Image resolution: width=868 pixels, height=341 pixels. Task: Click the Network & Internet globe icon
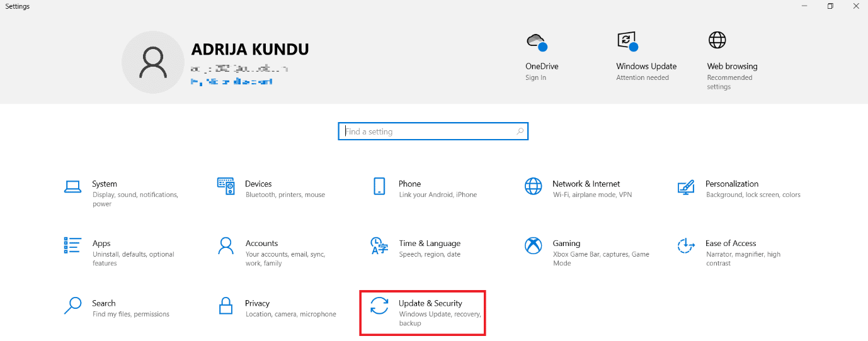coord(533,186)
